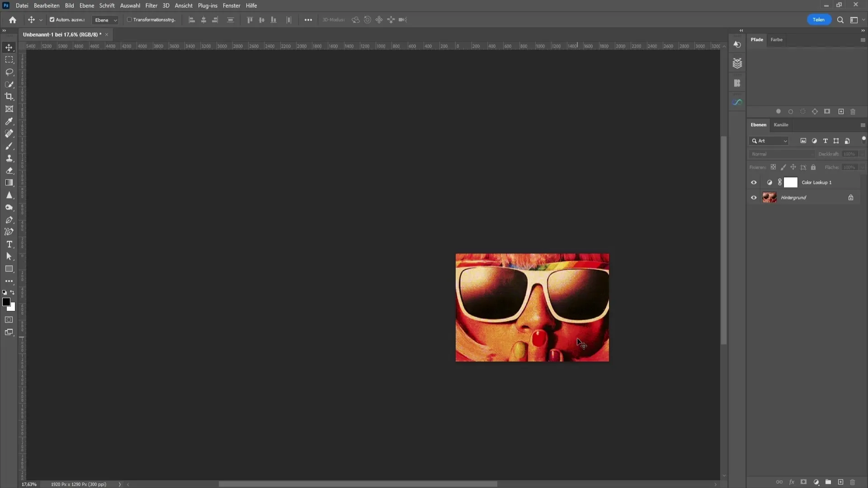Select the Crop tool

point(9,96)
